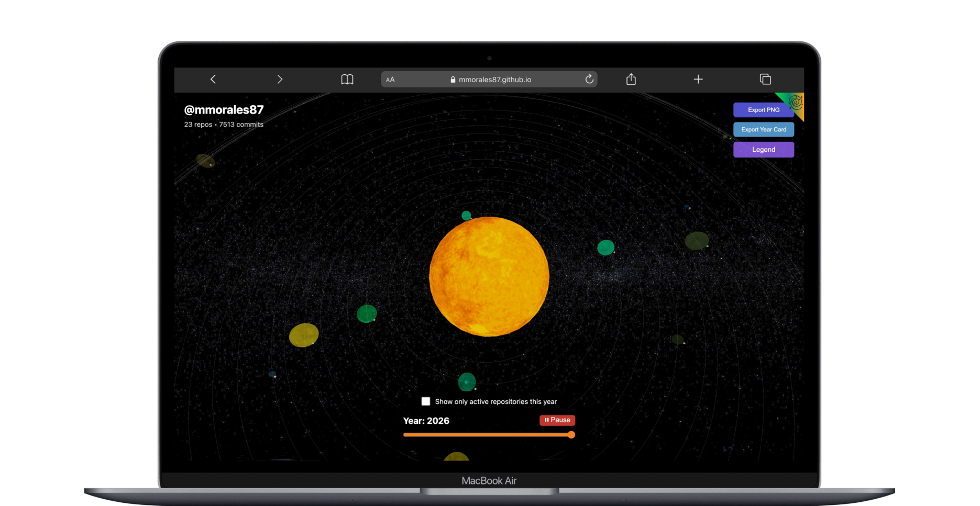The image size is (980, 506).
Task: Open the Legend panel
Action: pyautogui.click(x=763, y=150)
